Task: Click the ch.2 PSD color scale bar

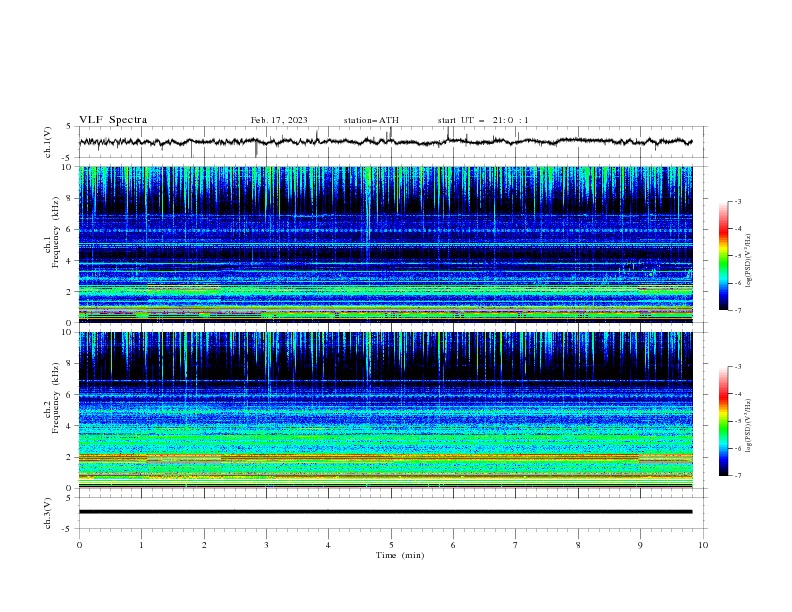Action: (723, 421)
